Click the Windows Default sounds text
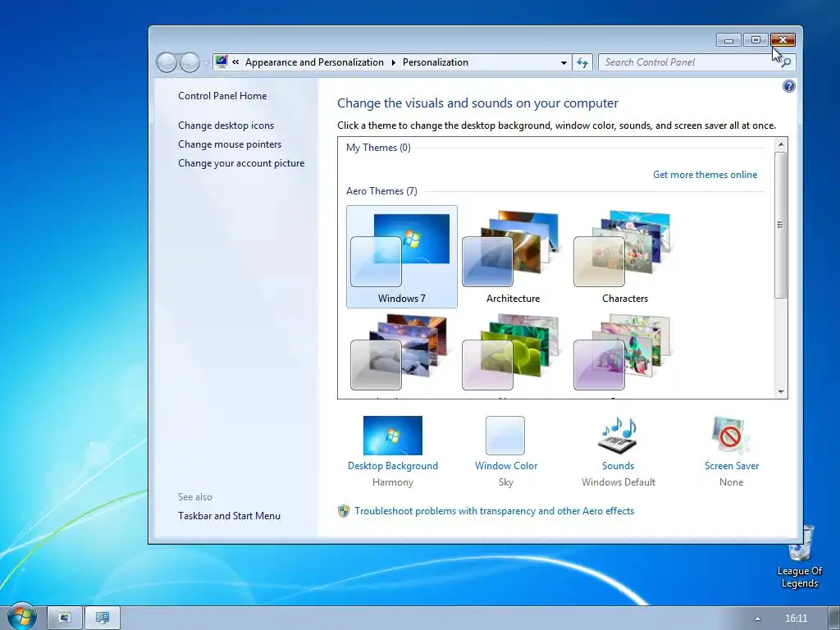 click(x=619, y=482)
